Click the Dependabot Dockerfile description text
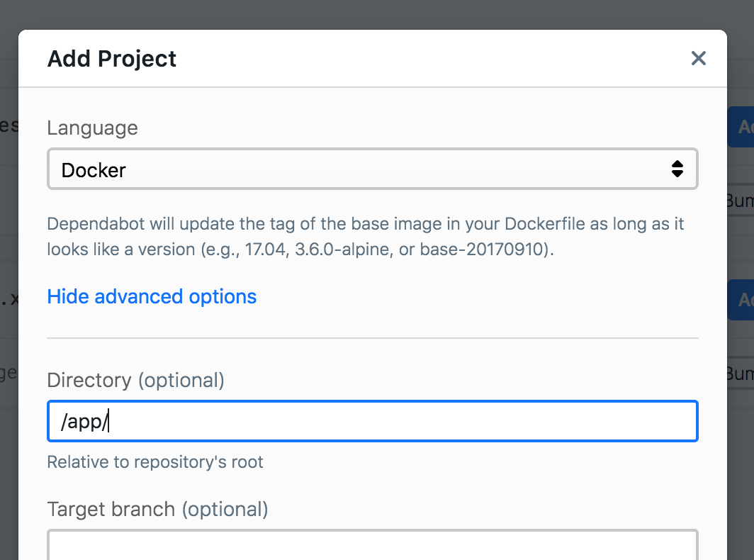754x560 pixels. 366,236
